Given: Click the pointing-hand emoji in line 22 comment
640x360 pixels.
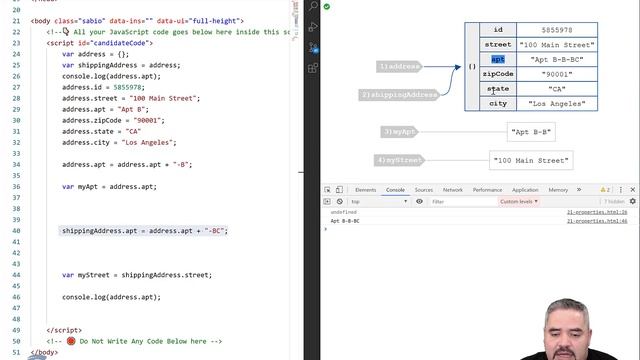Looking at the screenshot, I should coord(66,31).
